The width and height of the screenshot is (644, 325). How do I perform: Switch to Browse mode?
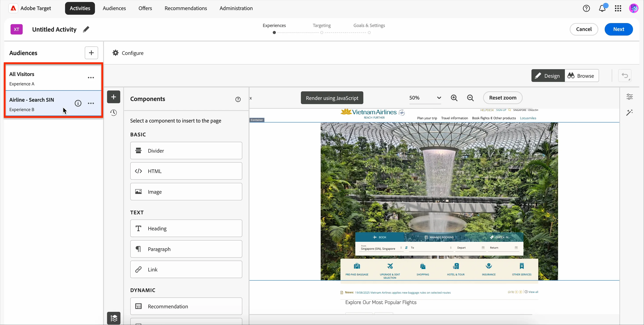click(582, 76)
